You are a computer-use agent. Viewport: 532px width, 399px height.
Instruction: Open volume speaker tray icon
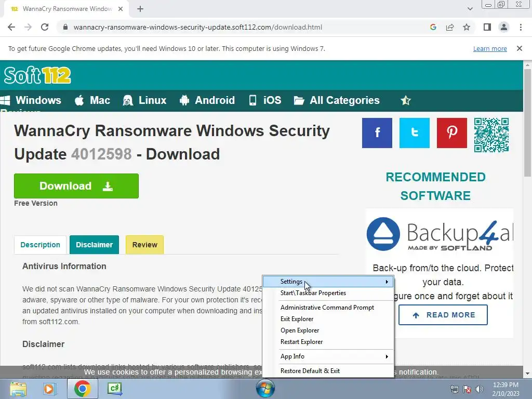click(479, 390)
